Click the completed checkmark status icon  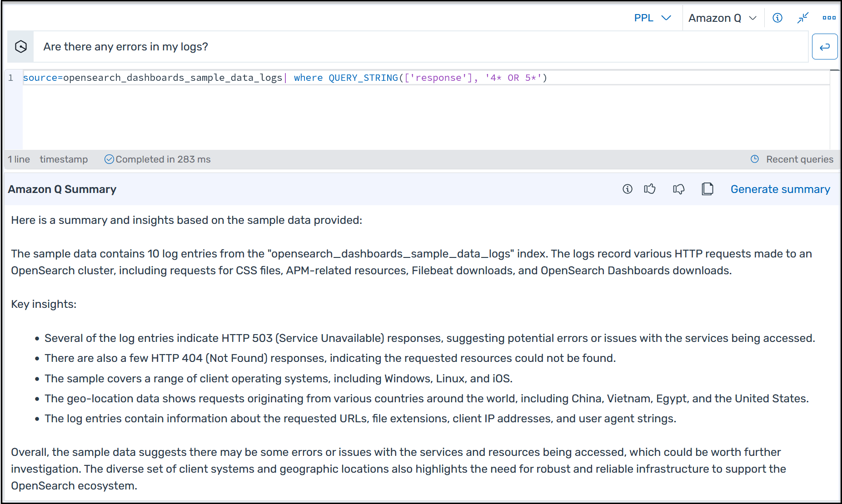coord(109,159)
